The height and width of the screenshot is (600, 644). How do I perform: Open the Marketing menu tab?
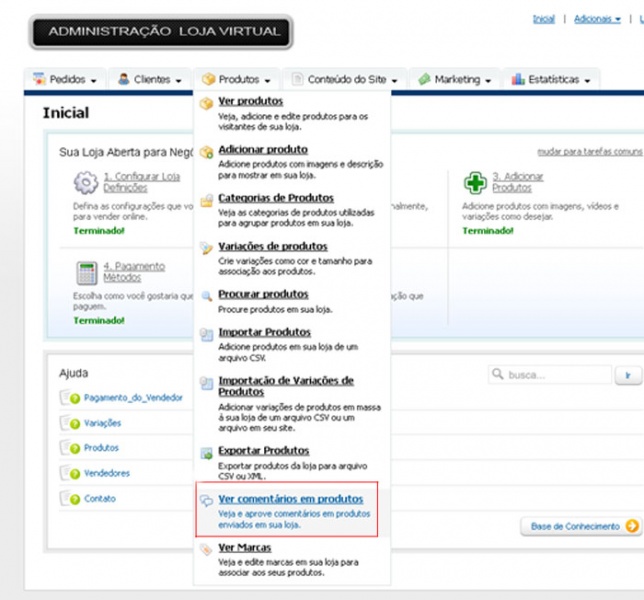click(455, 79)
